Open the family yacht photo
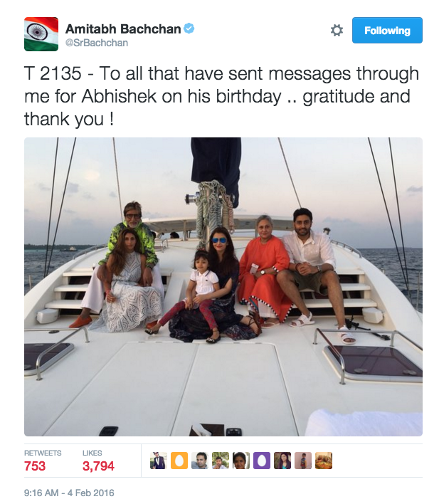This screenshot has height=504, width=439. (223, 286)
